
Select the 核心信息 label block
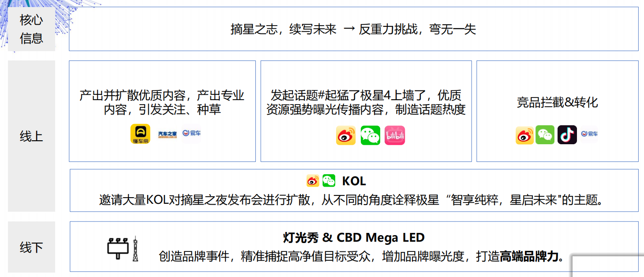[31, 29]
